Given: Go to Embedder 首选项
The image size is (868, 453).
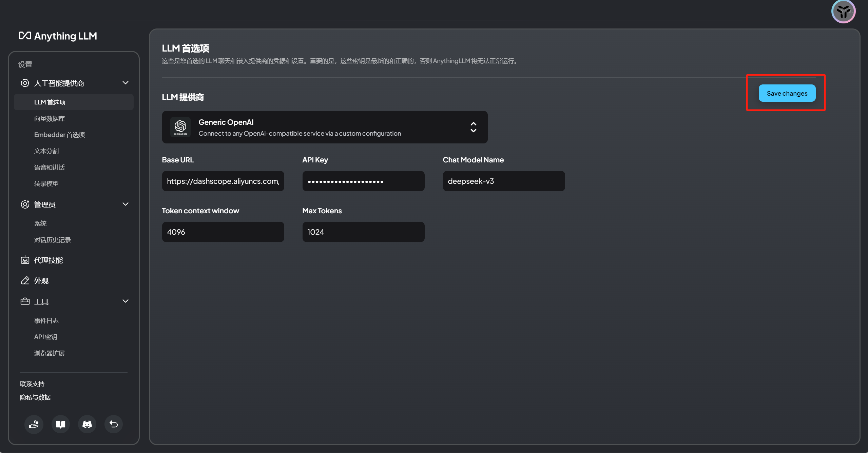Looking at the screenshot, I should coord(59,135).
